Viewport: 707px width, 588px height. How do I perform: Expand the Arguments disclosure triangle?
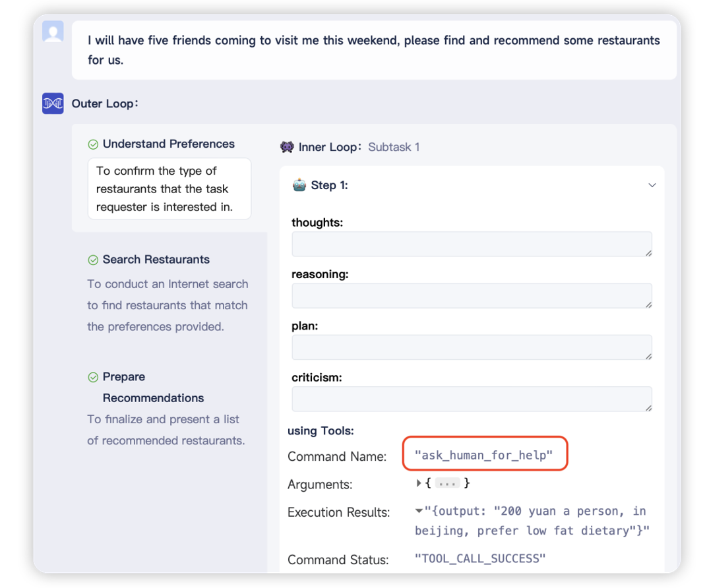click(419, 483)
